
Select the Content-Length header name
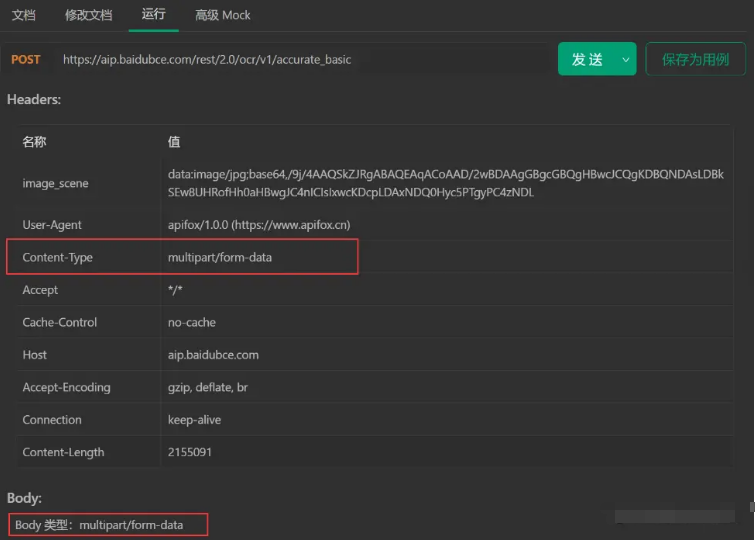(x=63, y=452)
